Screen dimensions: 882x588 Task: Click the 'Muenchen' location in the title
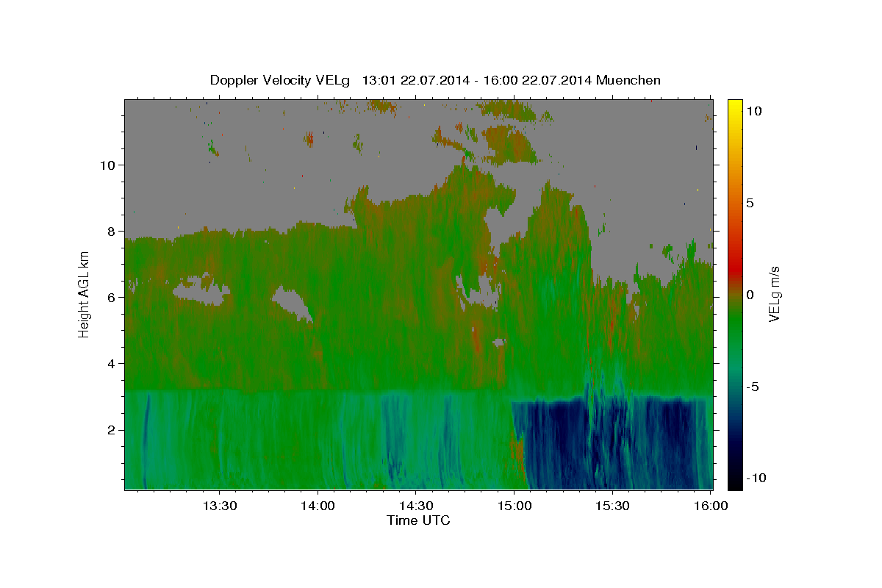pos(628,80)
